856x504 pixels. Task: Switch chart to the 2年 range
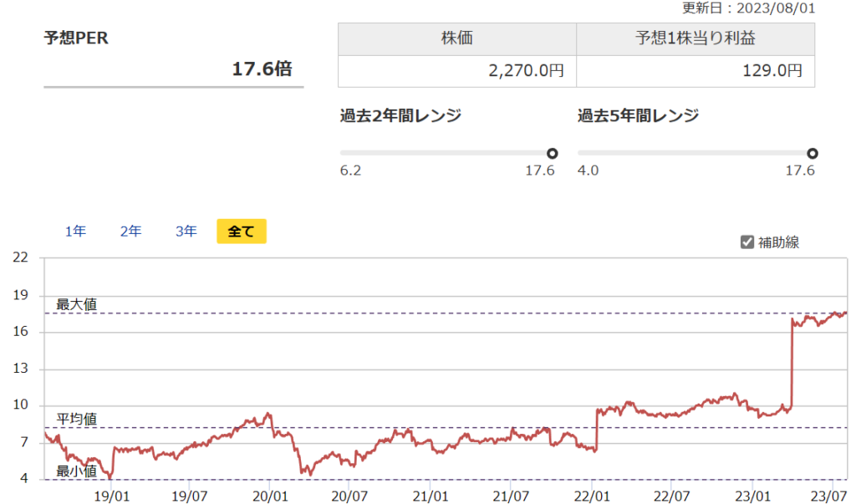(130, 232)
